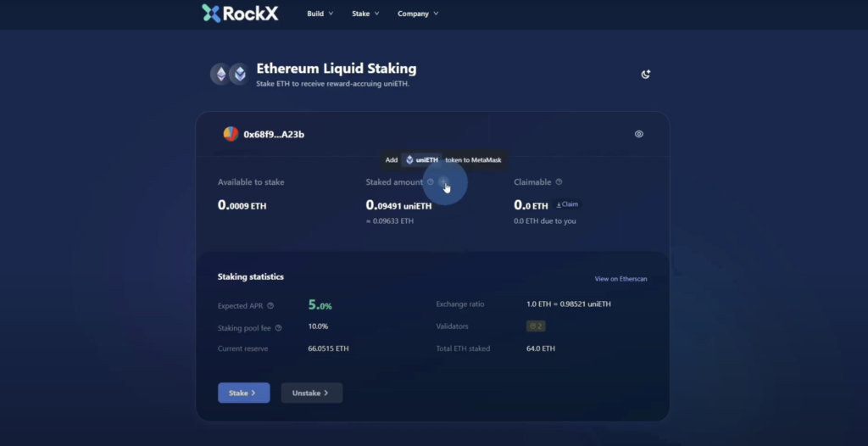The width and height of the screenshot is (868, 446).
Task: Toggle balance visibility eye icon
Action: 639,134
